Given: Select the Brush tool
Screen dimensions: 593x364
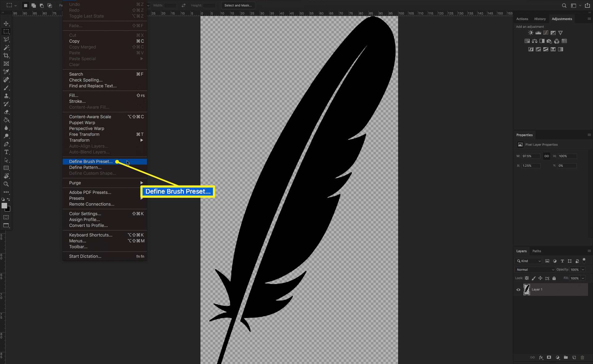Looking at the screenshot, I should click(6, 88).
